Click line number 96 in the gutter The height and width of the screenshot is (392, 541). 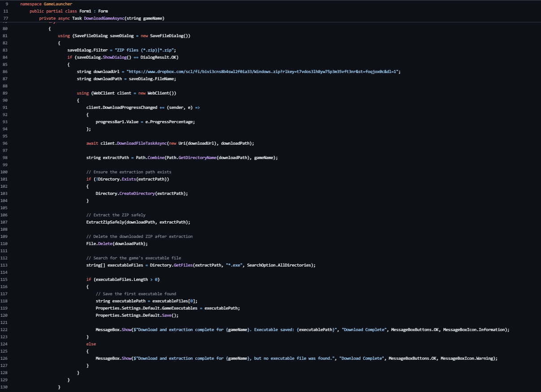click(5, 143)
